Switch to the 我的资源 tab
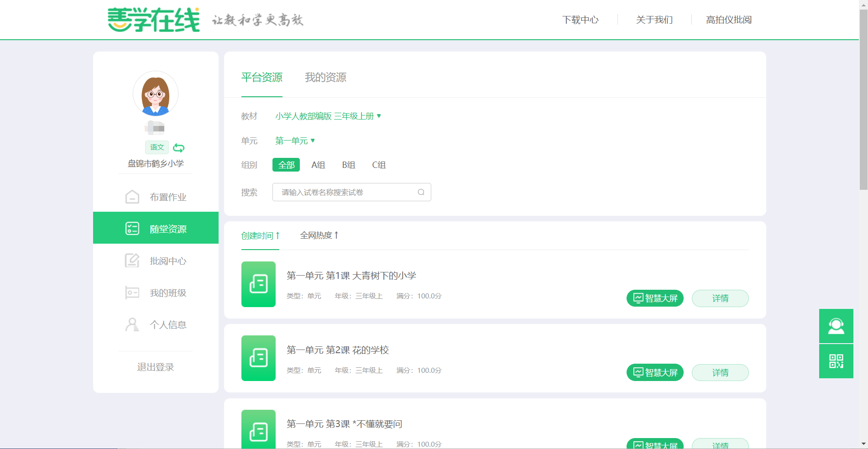This screenshot has width=868, height=449. [325, 78]
